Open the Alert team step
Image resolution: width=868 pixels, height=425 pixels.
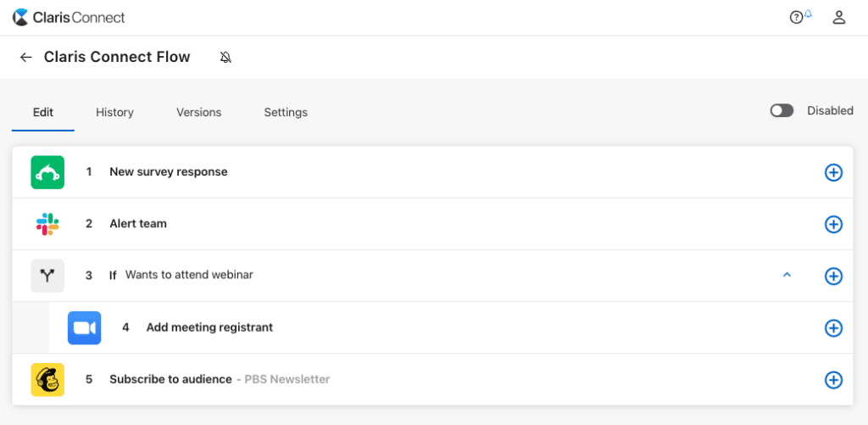[x=432, y=224]
